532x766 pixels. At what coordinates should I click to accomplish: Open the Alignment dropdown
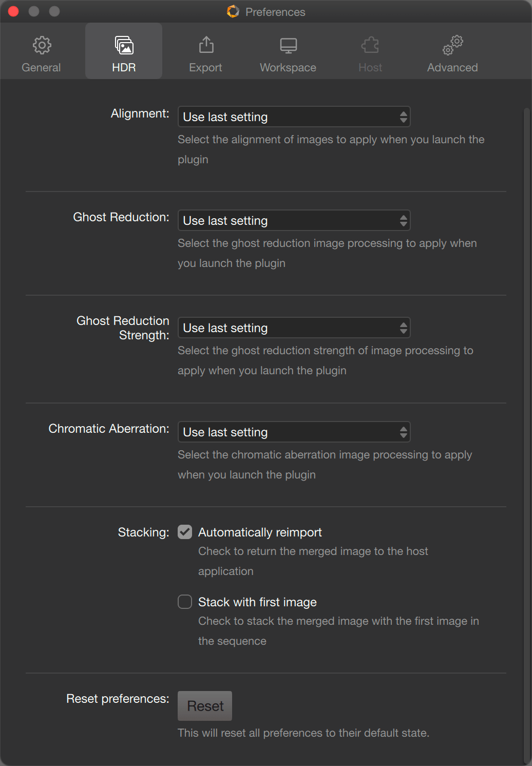[x=294, y=117]
